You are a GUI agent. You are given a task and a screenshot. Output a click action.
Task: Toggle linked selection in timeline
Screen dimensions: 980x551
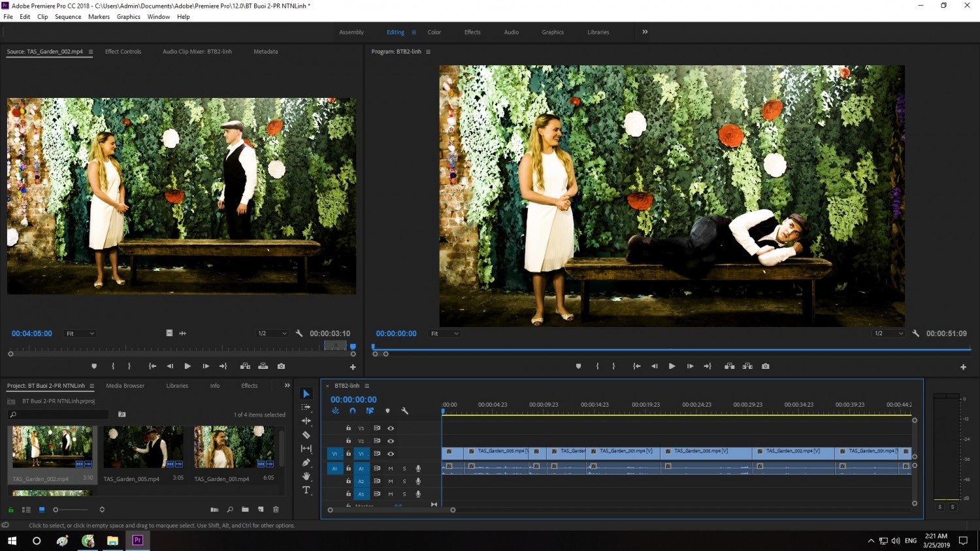[370, 411]
